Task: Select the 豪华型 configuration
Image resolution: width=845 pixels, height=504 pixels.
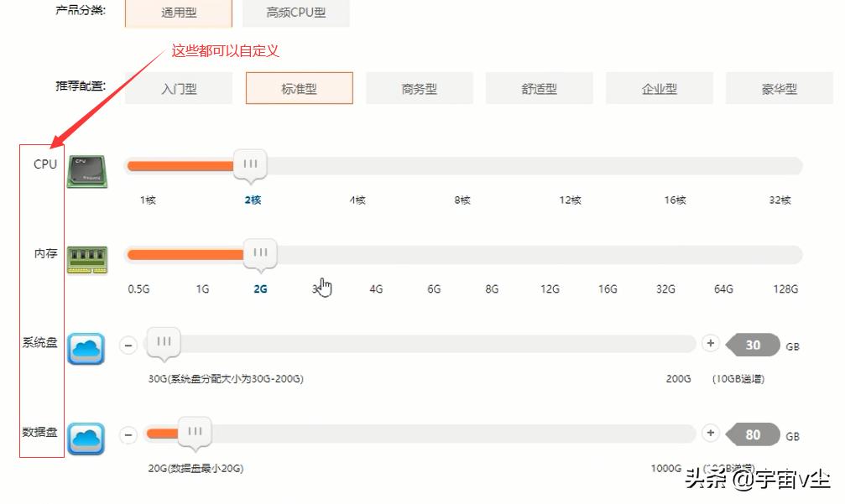Action: tap(779, 87)
